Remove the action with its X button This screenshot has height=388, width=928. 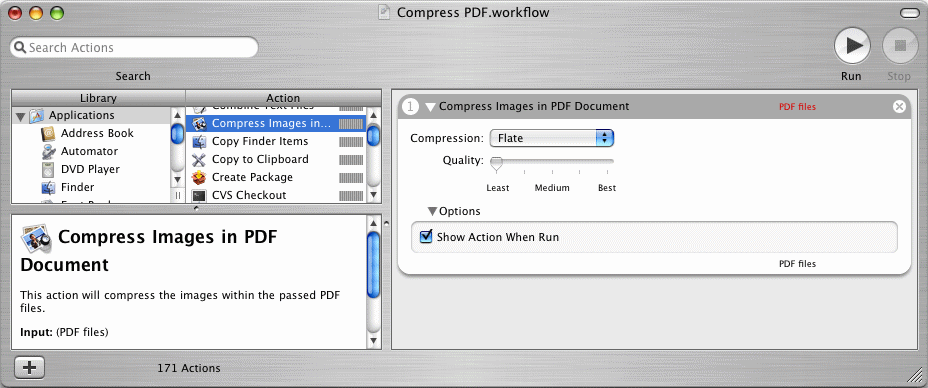pos(899,106)
